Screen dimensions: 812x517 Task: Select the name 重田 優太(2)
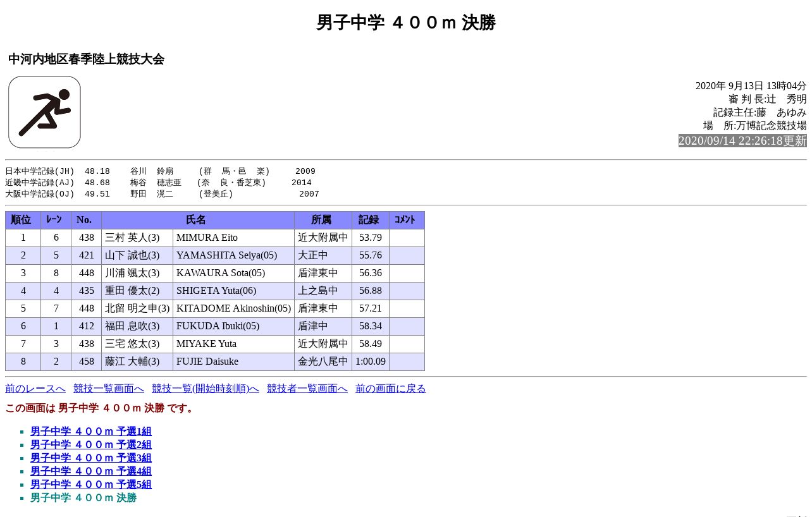(137, 291)
